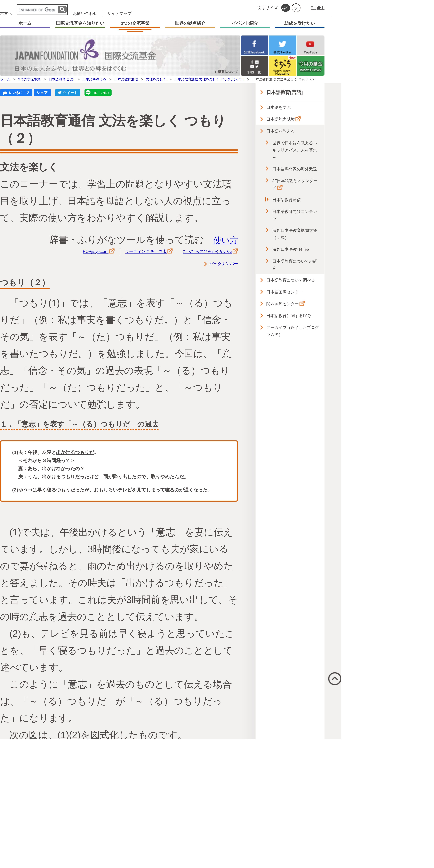Click external link icon beside 日本語能力試験
The height and width of the screenshot is (868, 434).
coord(298,119)
